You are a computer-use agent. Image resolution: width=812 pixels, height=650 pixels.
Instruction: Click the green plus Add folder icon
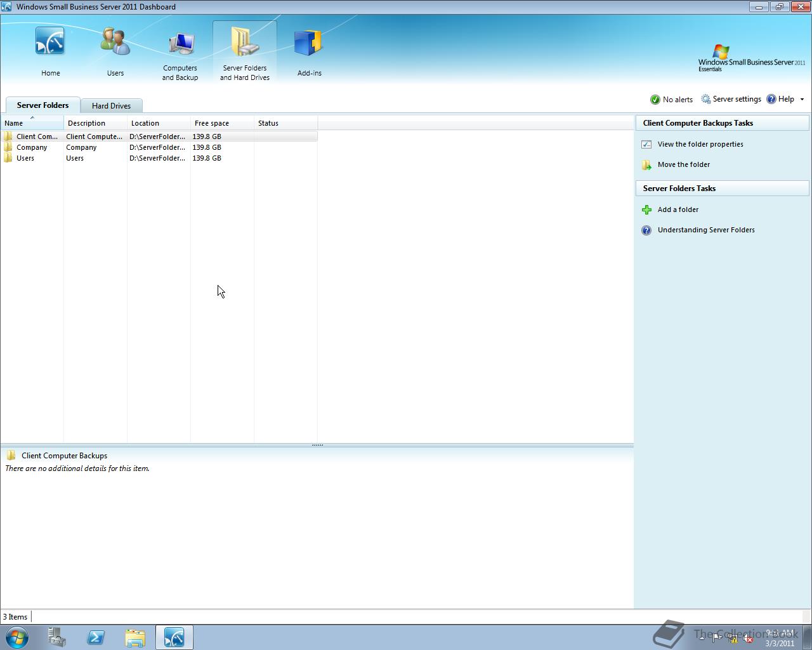[x=646, y=209]
